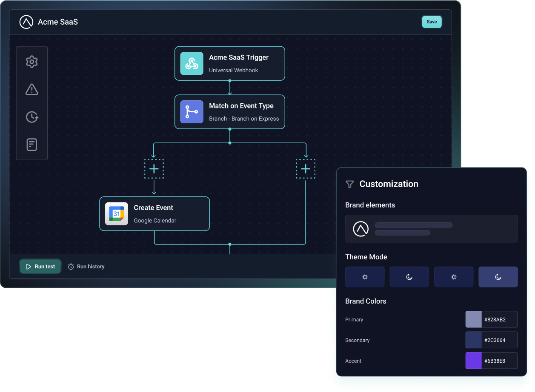Click the Acme SaaS title in the header

coord(58,22)
